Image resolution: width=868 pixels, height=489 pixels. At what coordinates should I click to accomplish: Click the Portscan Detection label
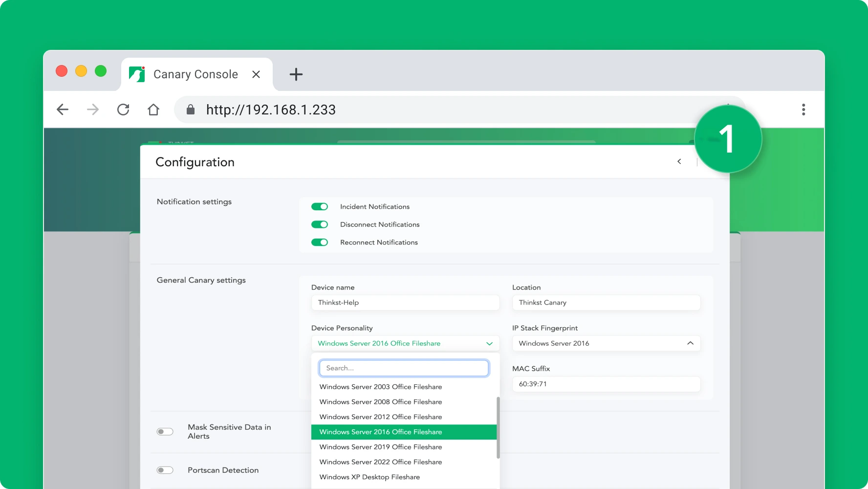click(223, 470)
